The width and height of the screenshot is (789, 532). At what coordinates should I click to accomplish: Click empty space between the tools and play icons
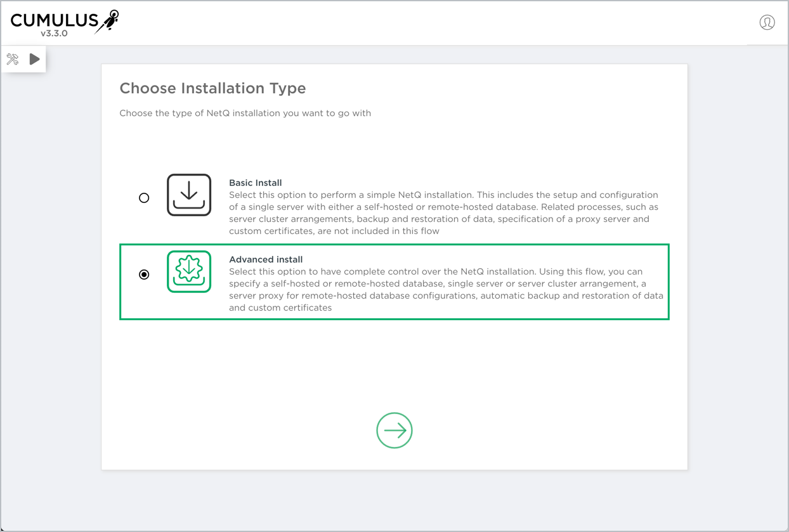click(23, 60)
